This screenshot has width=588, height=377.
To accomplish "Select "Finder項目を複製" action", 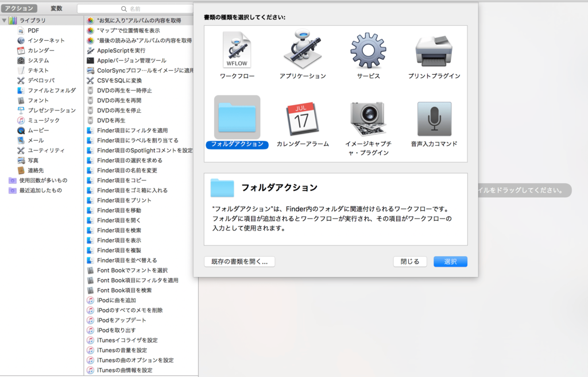I will (119, 251).
